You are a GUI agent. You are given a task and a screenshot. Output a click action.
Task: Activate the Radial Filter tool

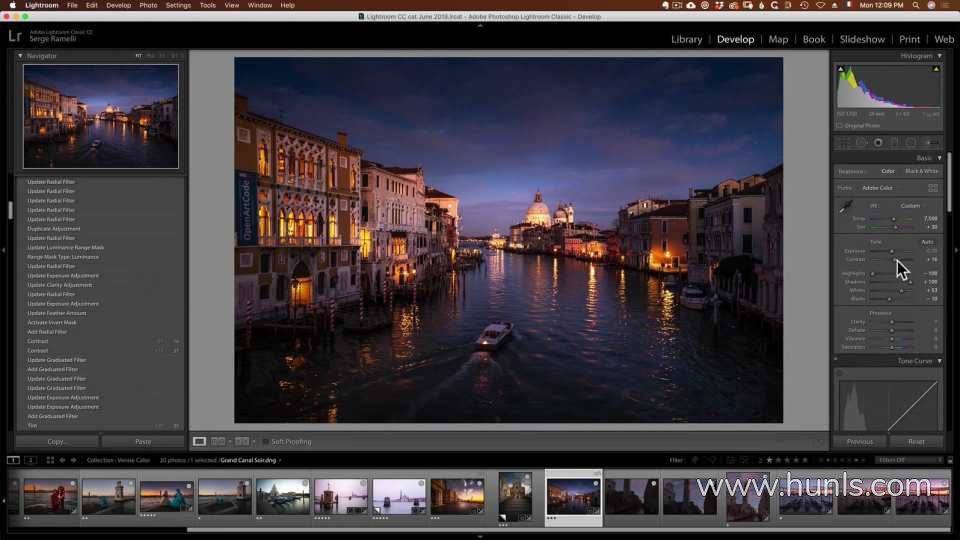click(x=911, y=143)
